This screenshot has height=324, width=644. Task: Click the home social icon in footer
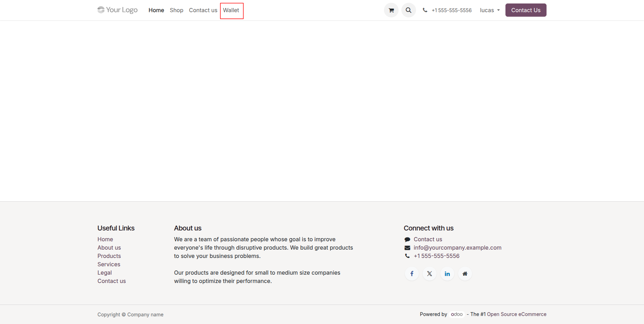tap(465, 274)
